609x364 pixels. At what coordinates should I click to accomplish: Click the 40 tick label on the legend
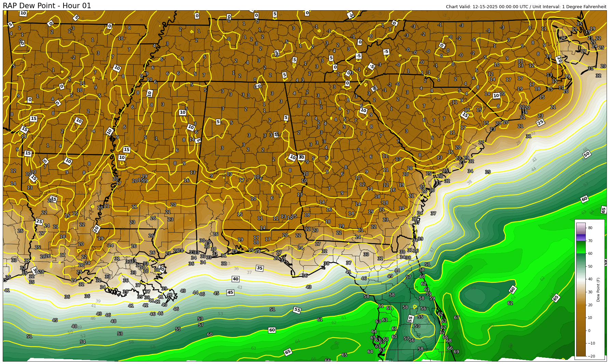click(590, 279)
